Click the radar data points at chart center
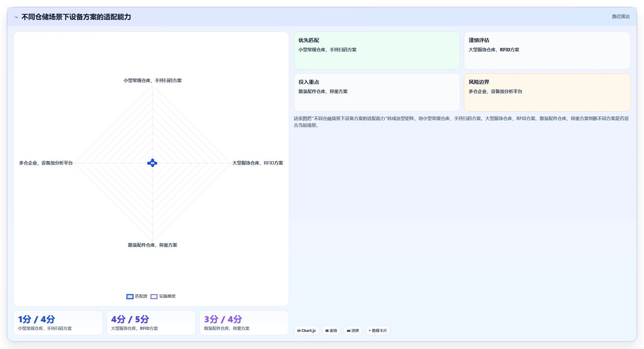 [152, 163]
